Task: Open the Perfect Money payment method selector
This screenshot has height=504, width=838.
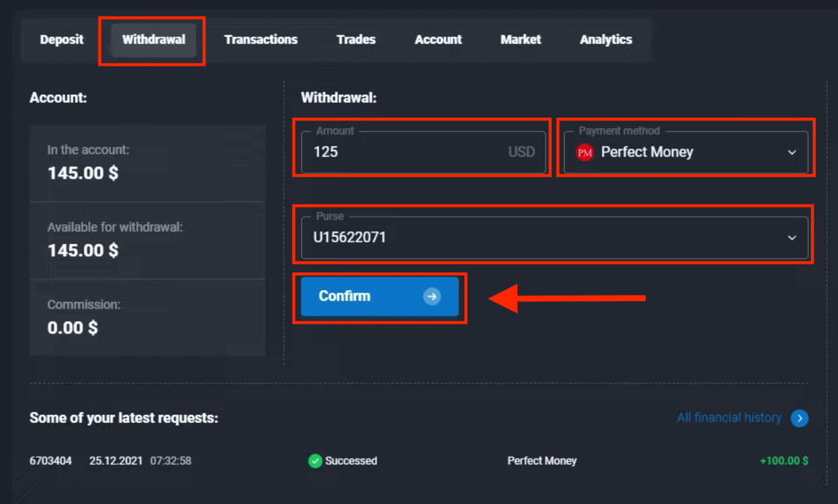Action: pyautogui.click(x=685, y=152)
